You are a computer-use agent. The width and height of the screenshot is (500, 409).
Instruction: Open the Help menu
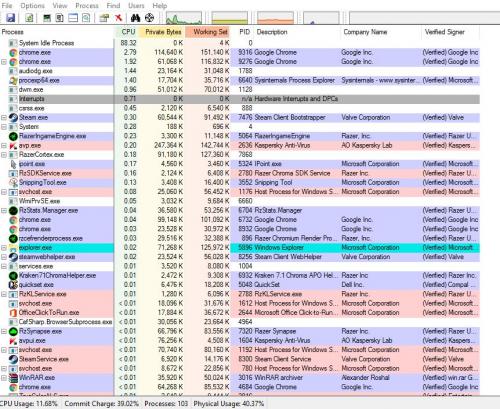point(160,6)
